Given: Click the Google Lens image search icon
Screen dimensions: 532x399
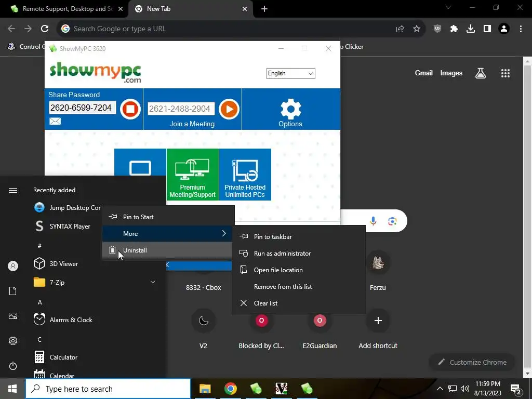Looking at the screenshot, I should pos(393,221).
